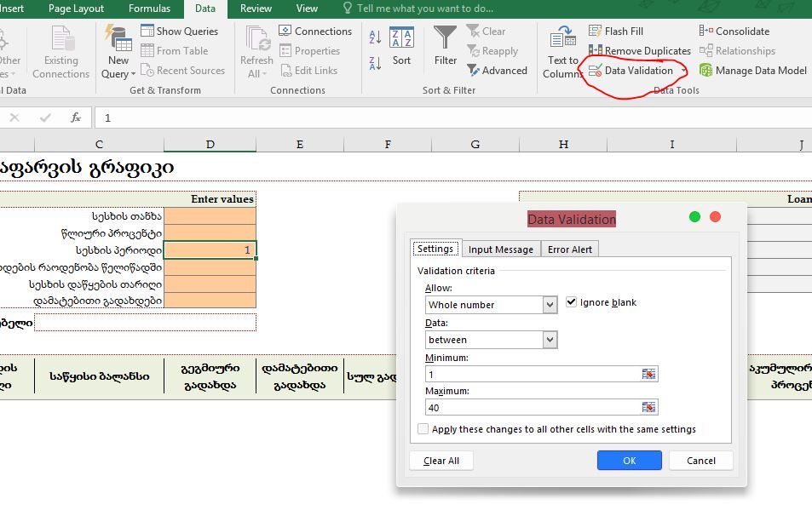Switch to the Input Message tab
The image size is (812, 516).
coord(501,249)
